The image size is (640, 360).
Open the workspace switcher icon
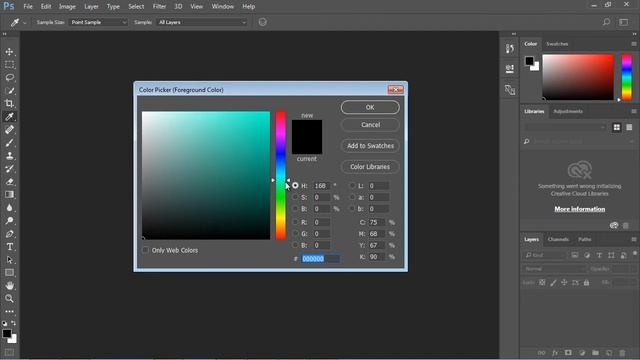point(624,22)
